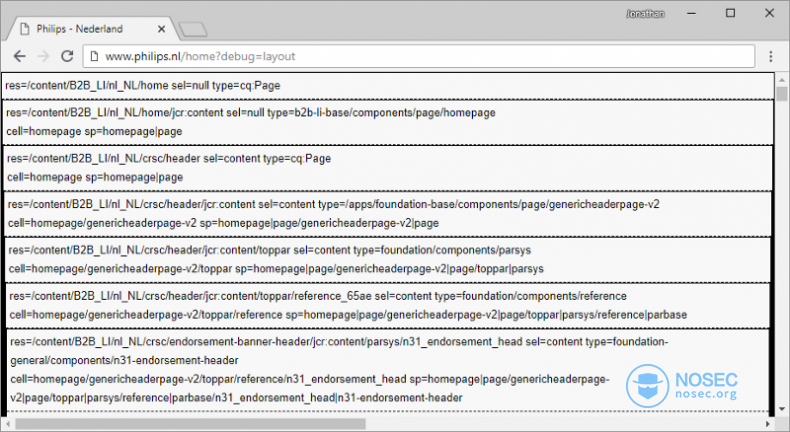Click the vertical scrollbar thumb
The image size is (790, 432).
pos(781,94)
